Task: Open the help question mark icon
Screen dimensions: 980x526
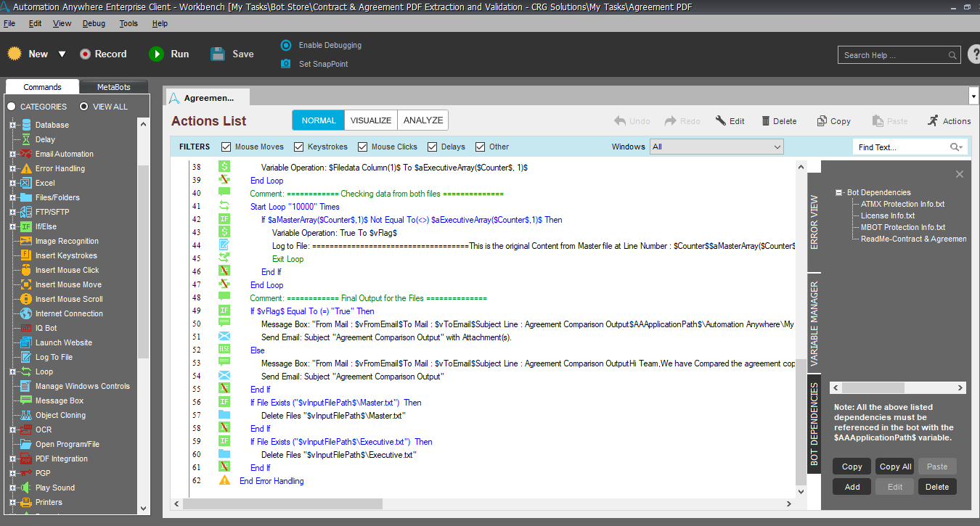Action: 974,54
